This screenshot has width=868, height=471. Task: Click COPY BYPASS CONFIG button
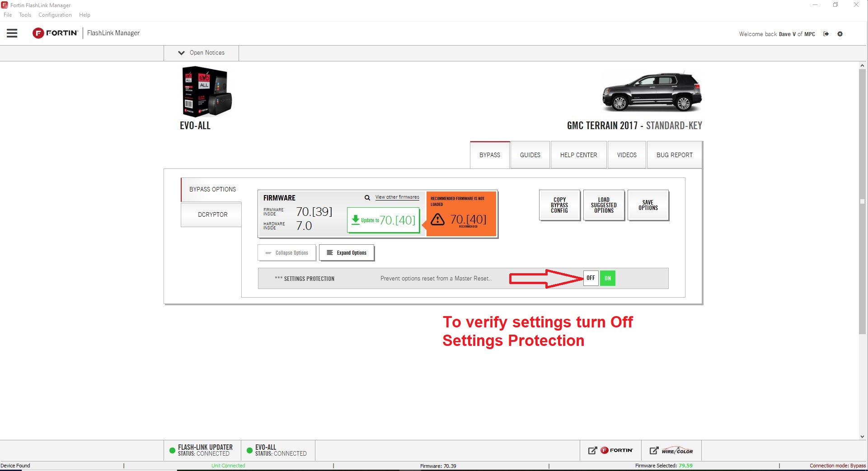(559, 205)
